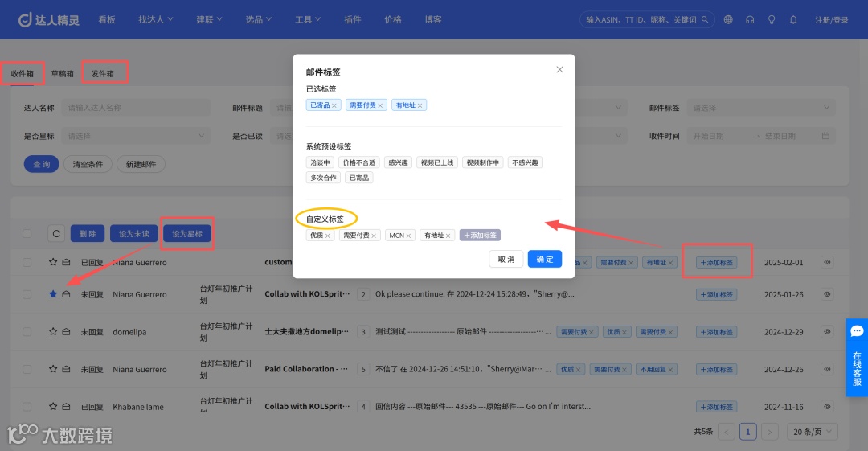Go to next page arrow
The height and width of the screenshot is (451, 868).
tap(769, 432)
